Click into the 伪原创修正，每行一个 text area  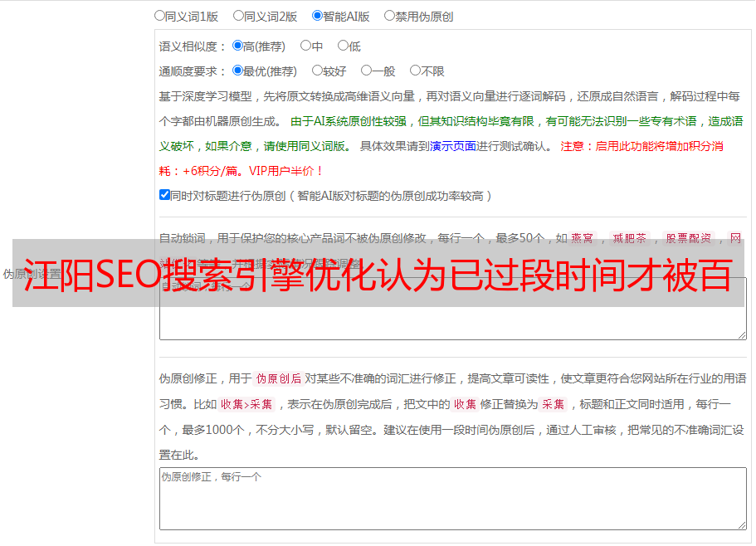click(453, 499)
